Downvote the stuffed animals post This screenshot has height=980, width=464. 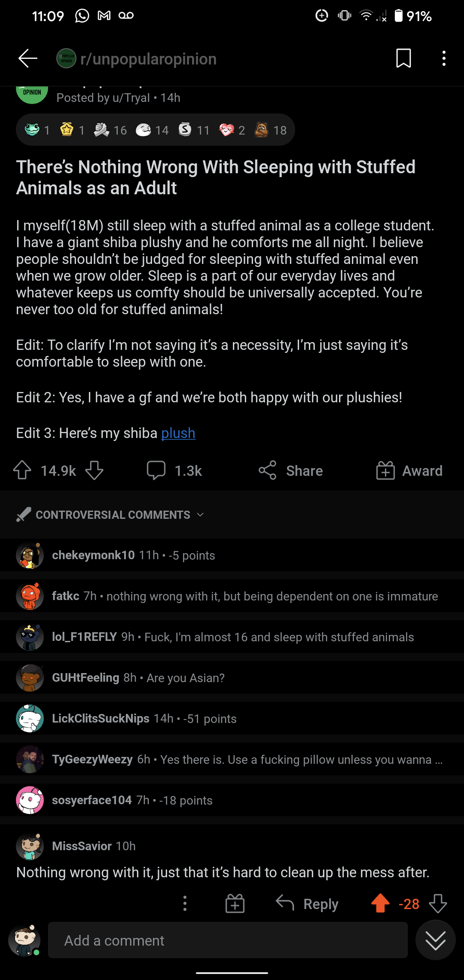click(x=94, y=470)
